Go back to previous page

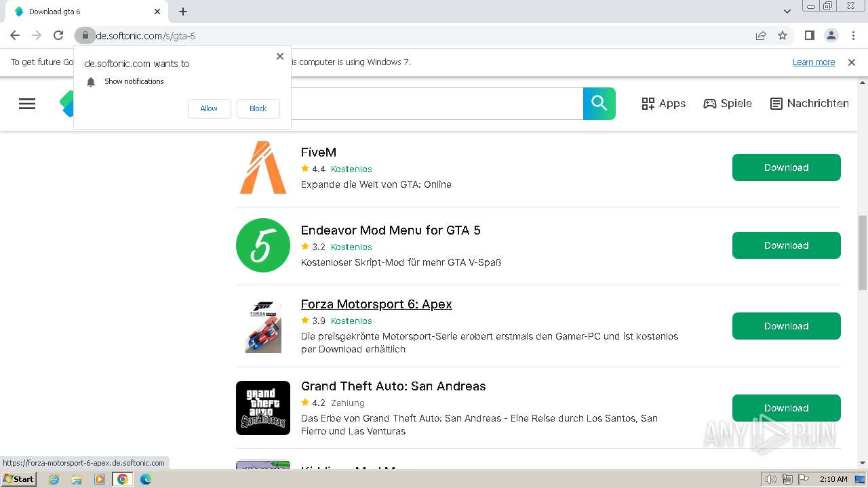(15, 35)
